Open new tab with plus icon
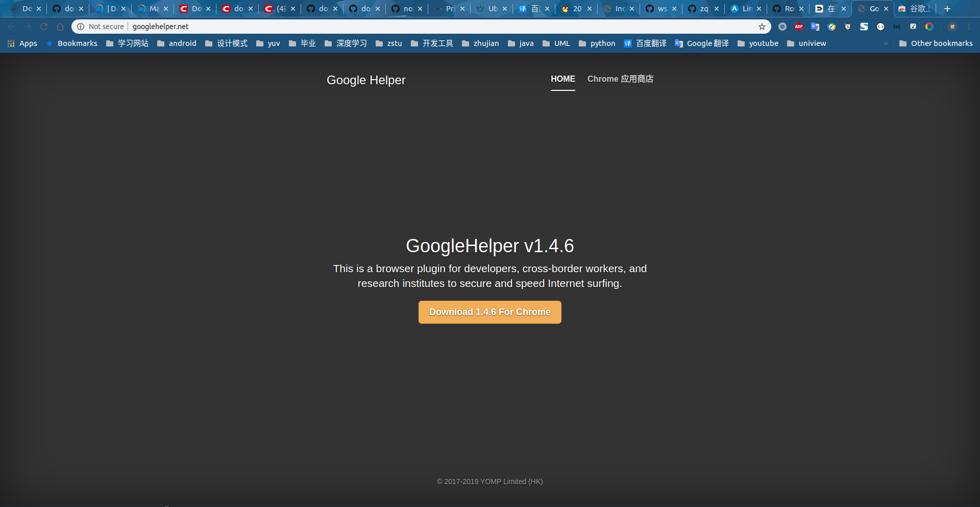980x507 pixels. (x=947, y=9)
